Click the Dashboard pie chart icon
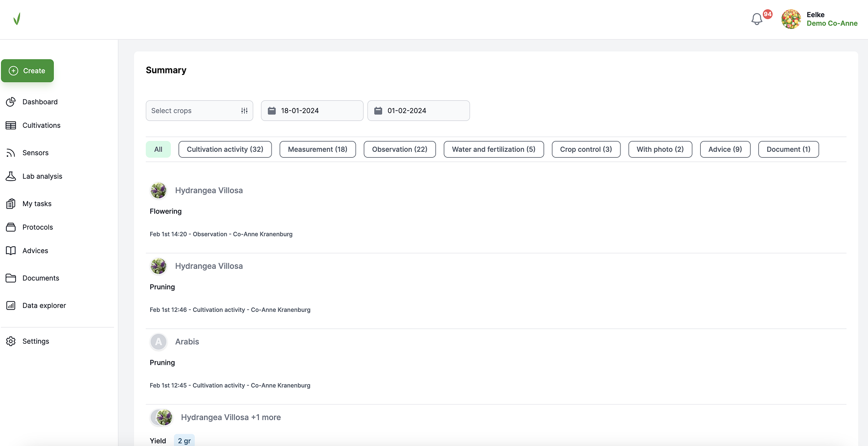The image size is (868, 446). coord(11,102)
